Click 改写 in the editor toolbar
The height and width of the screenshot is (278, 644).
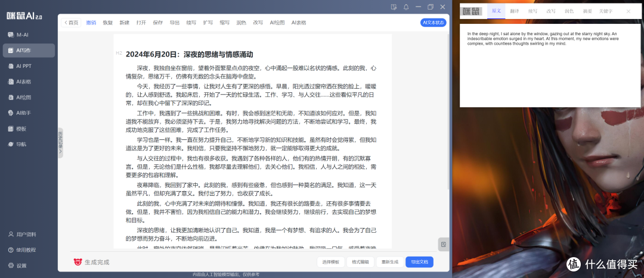pos(258,23)
